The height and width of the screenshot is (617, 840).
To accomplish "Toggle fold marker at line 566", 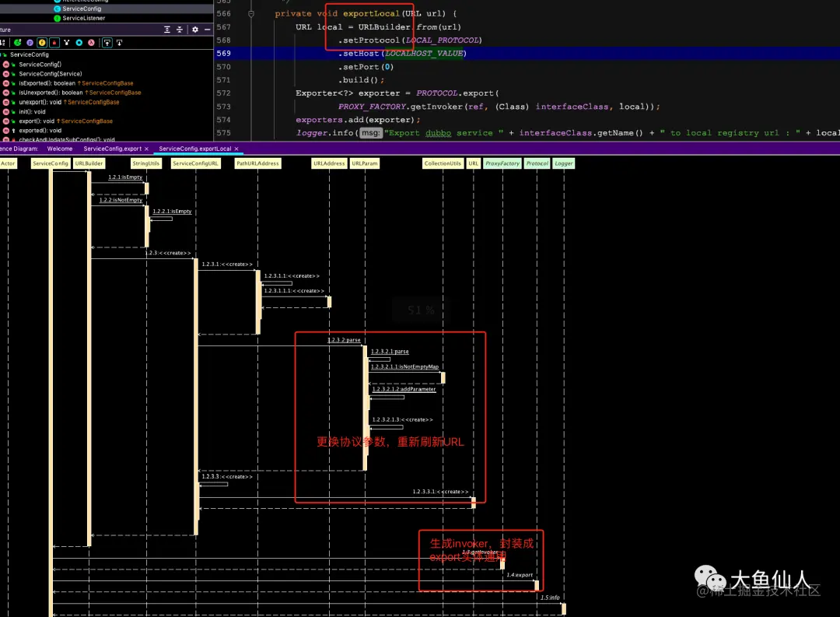I will tap(251, 14).
